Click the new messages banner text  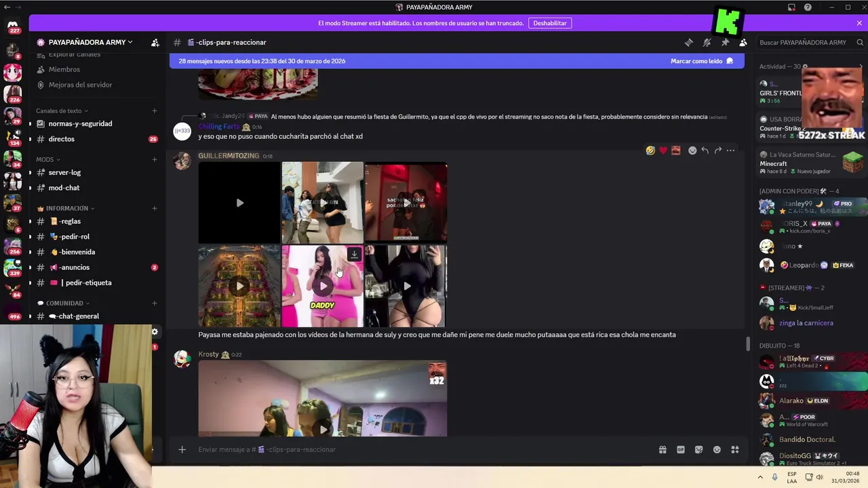tap(262, 61)
